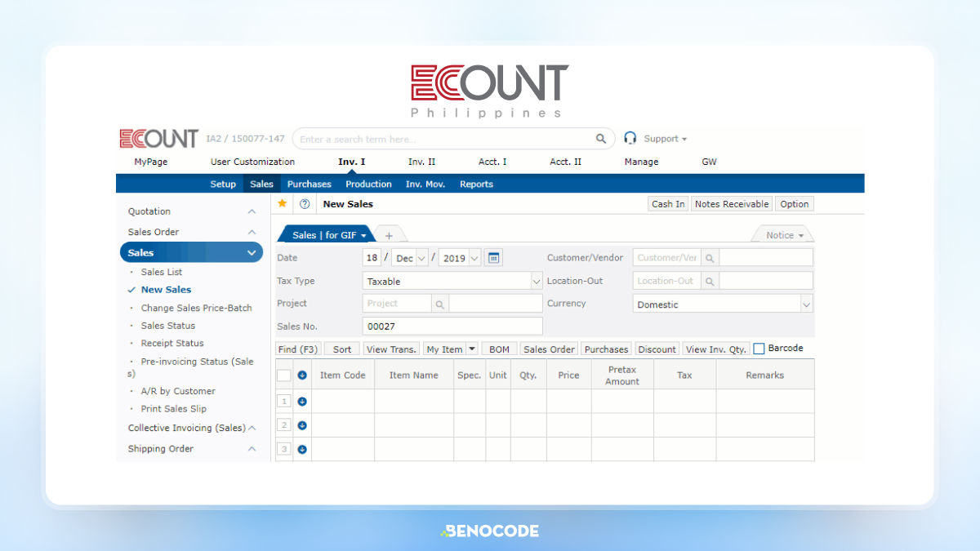Image resolution: width=980 pixels, height=551 pixels.
Task: Click the Find (F3) button
Action: click(298, 349)
